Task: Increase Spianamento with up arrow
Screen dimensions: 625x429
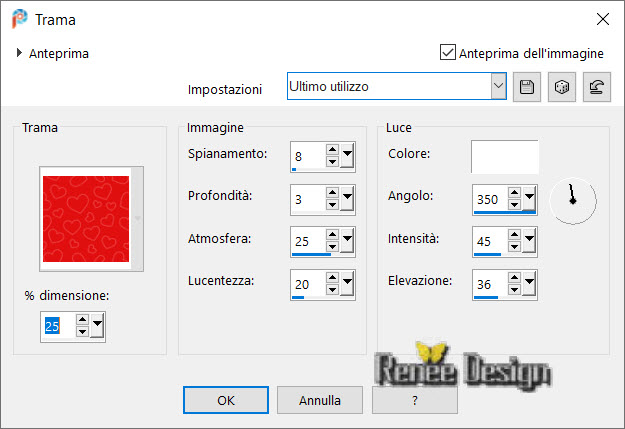Action: [332, 150]
